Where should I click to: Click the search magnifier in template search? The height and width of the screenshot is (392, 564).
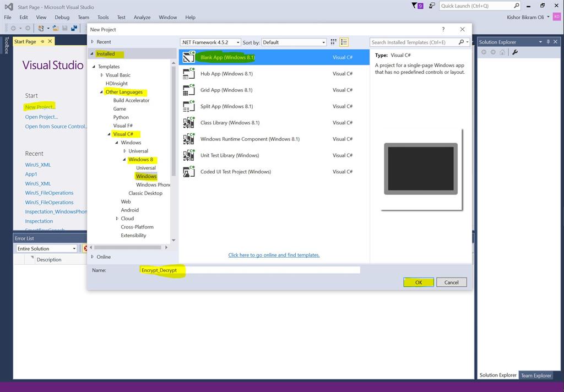coord(461,42)
